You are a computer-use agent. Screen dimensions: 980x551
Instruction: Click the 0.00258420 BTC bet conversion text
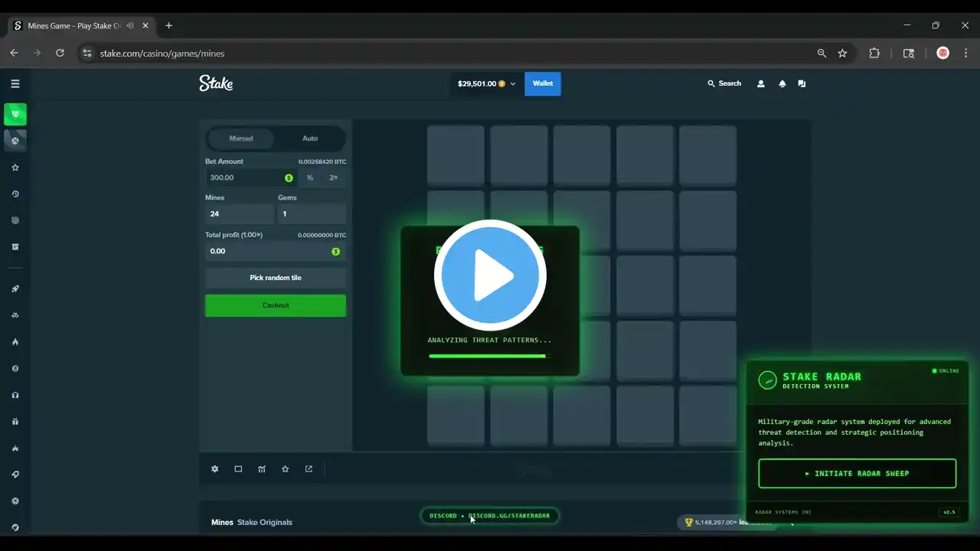click(322, 161)
